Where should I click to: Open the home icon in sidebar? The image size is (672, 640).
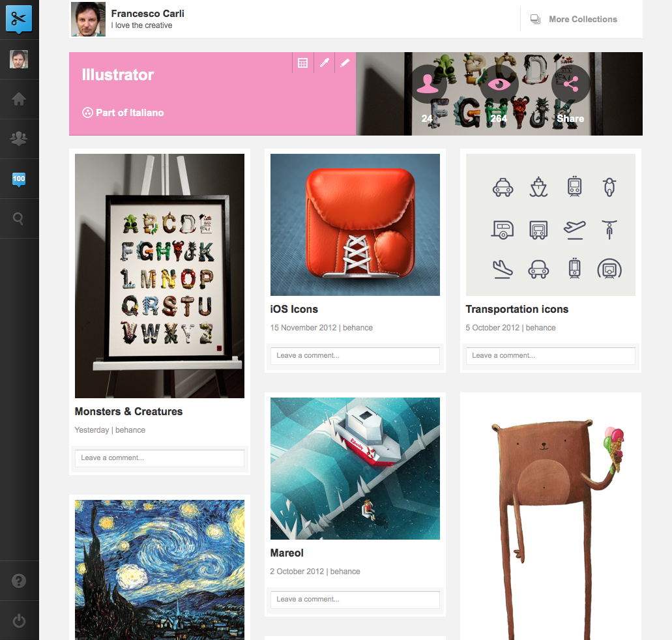[x=19, y=99]
